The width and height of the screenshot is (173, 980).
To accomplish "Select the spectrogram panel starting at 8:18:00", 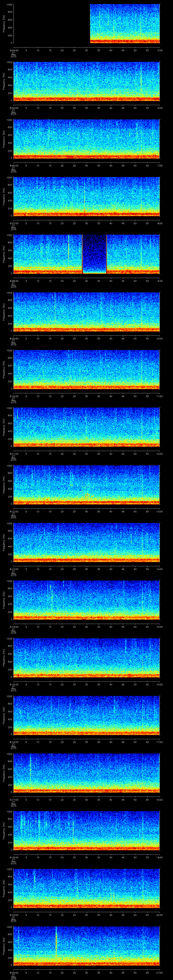I will pyautogui.click(x=86, y=831).
